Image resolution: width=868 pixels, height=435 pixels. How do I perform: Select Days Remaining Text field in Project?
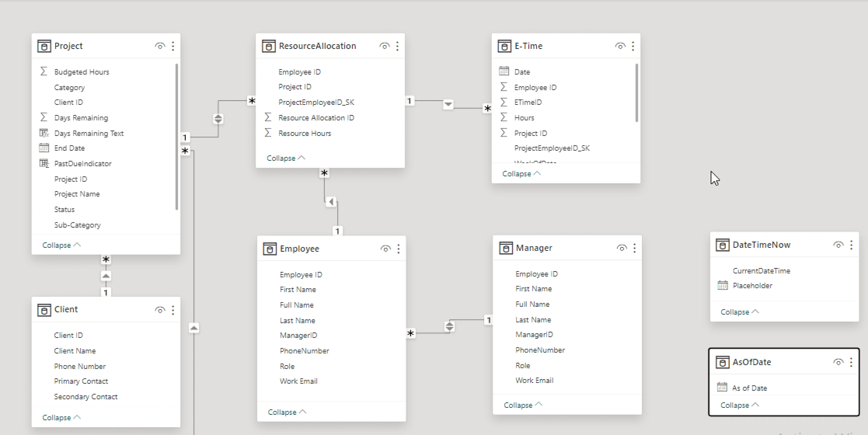pyautogui.click(x=89, y=133)
